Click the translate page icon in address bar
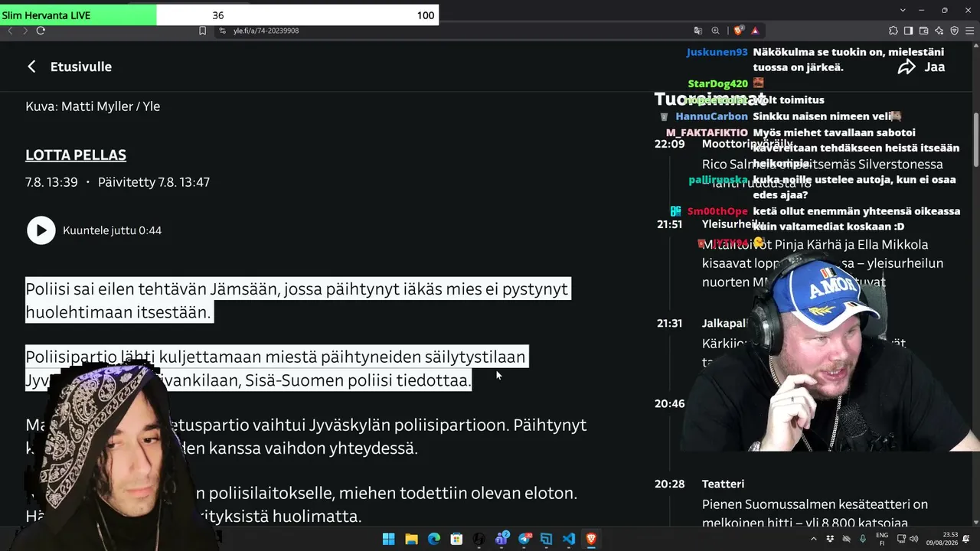 coord(697,31)
